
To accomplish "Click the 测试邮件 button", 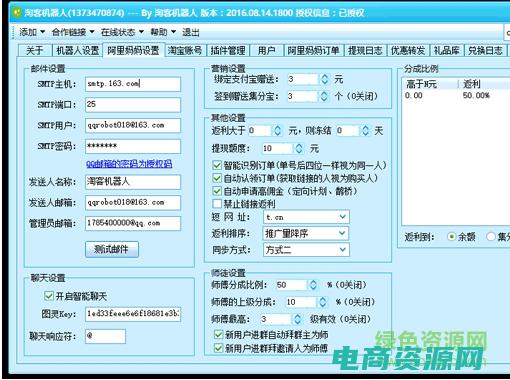I will click(x=112, y=249).
